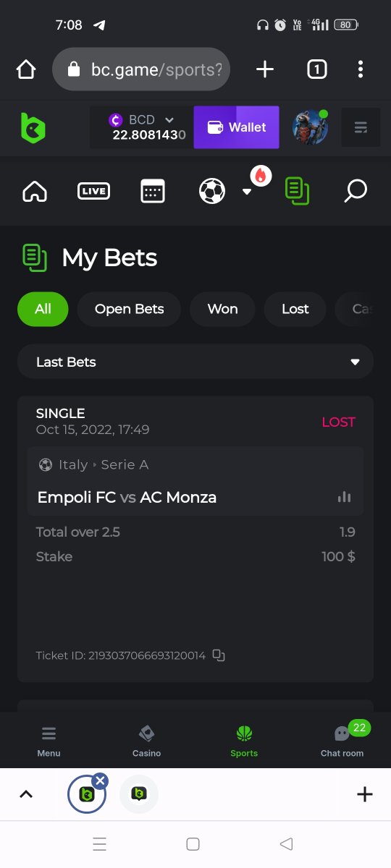Open the search magnifier icon
The width and height of the screenshot is (391, 868).
355,192
